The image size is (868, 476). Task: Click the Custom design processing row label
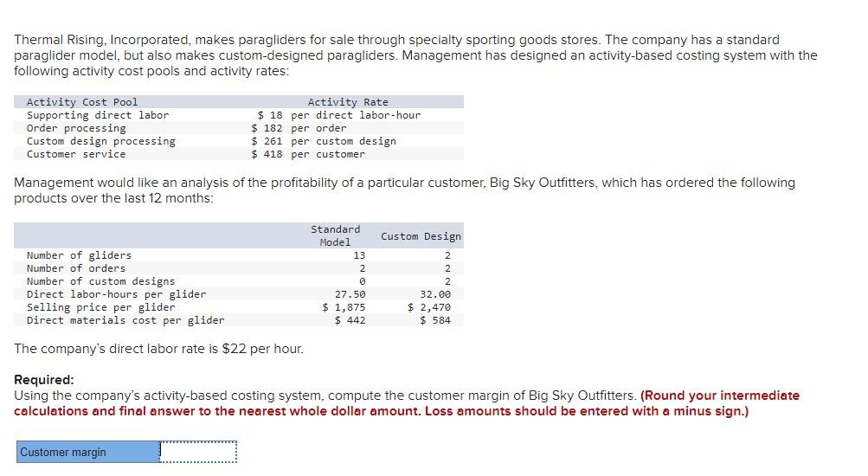tap(100, 141)
